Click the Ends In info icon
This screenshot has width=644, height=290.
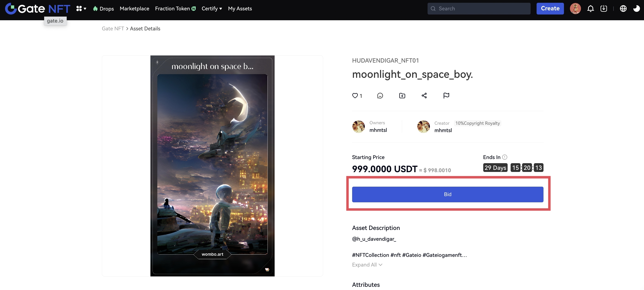504,157
